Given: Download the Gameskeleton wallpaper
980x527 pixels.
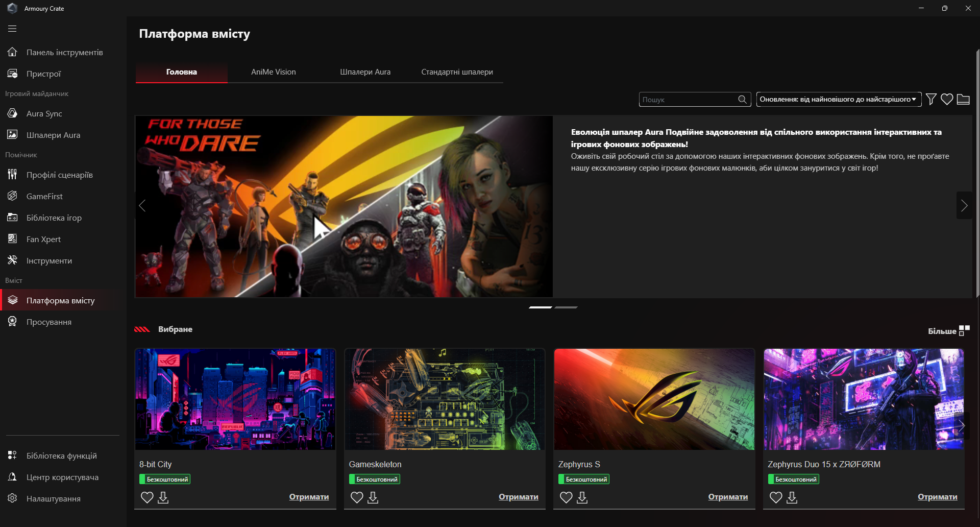Looking at the screenshot, I should click(373, 497).
